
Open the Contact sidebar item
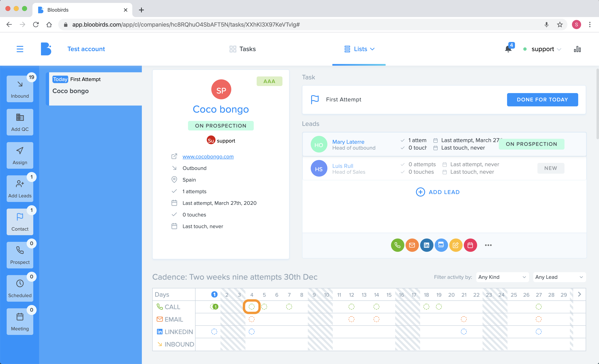pyautogui.click(x=20, y=222)
